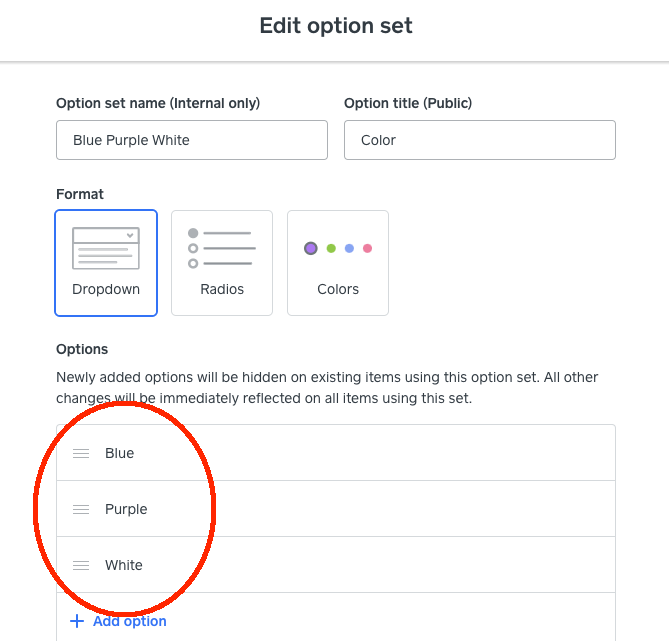Click the radio list illustration in the Radios card

tap(222, 248)
